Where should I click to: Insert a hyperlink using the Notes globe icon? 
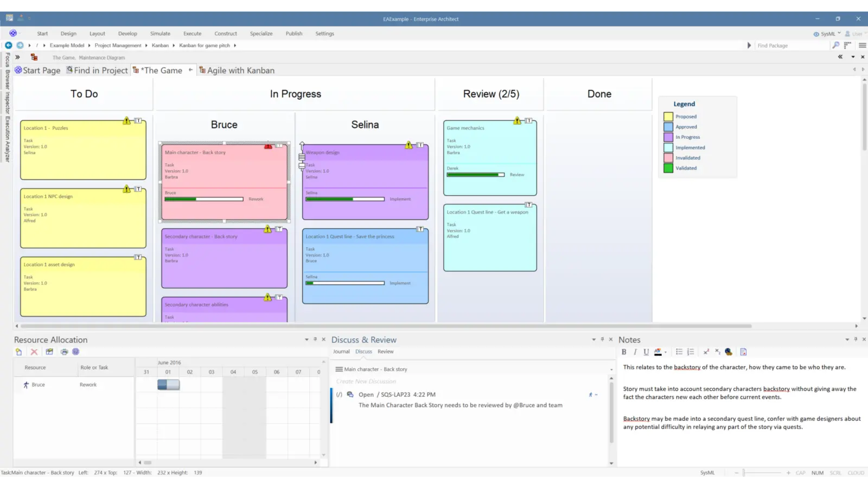(x=729, y=352)
